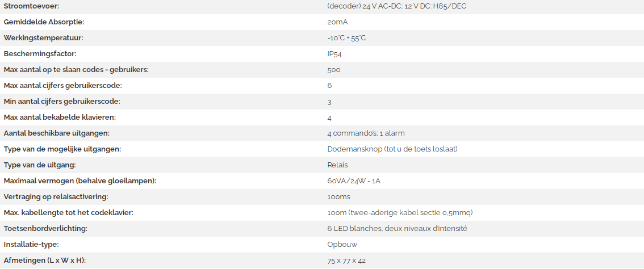The width and height of the screenshot is (644, 269).
Task: Click the 500 codes value
Action: 334,70
